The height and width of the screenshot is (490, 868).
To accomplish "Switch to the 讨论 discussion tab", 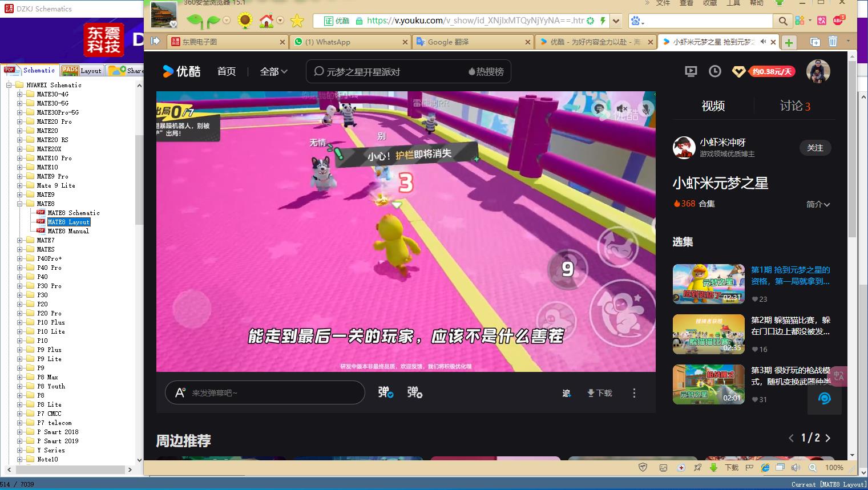I will [x=795, y=106].
